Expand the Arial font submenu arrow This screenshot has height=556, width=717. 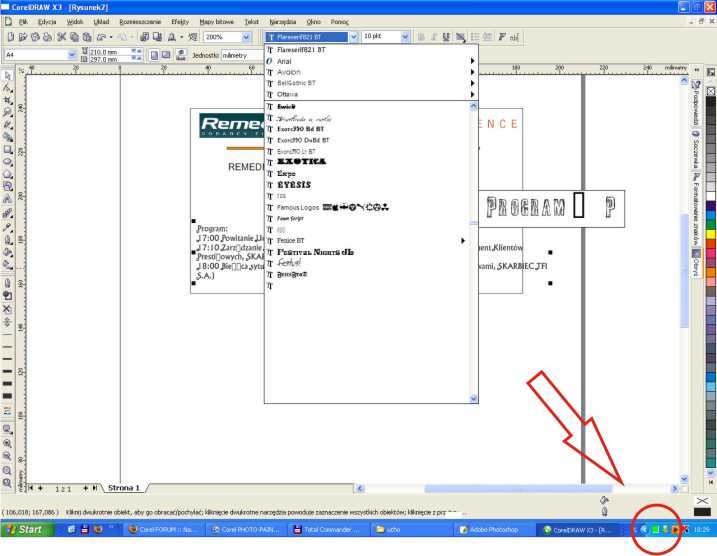click(x=471, y=61)
